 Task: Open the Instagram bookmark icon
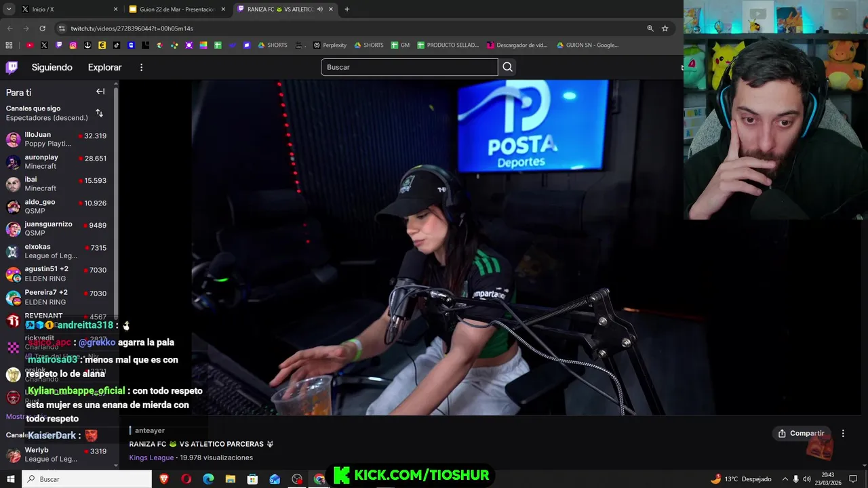(x=73, y=45)
